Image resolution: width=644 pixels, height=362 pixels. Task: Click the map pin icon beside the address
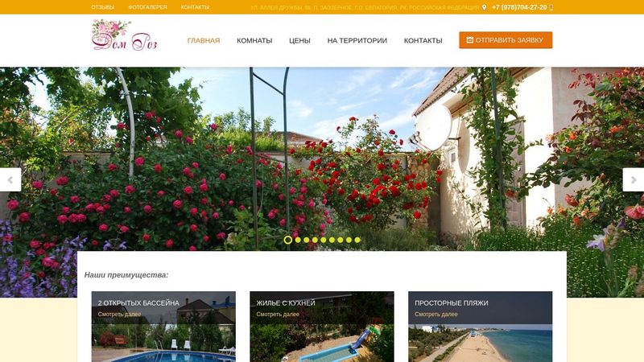[485, 7]
